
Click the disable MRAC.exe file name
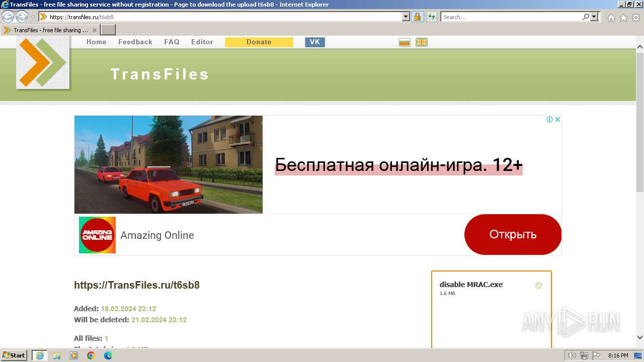pyautogui.click(x=471, y=285)
